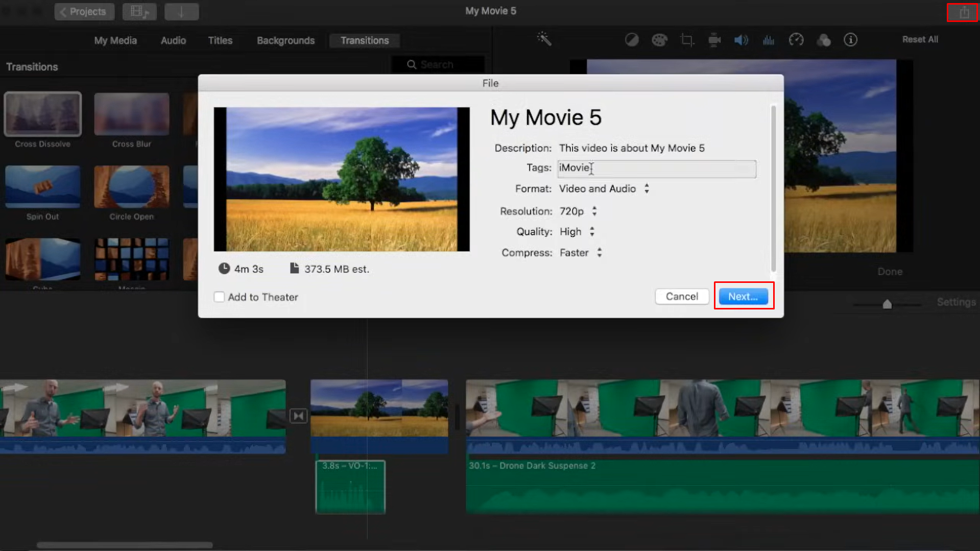Select the Noise Reduction equalizer icon
Image resolution: width=980 pixels, height=551 pixels.
coord(768,39)
